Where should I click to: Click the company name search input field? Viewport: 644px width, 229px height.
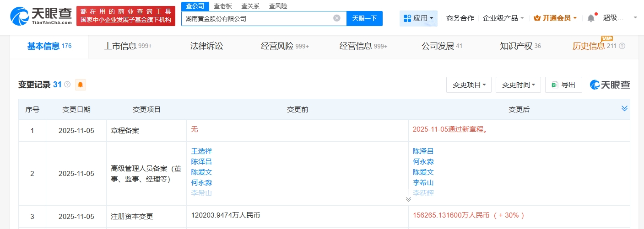coord(256,18)
